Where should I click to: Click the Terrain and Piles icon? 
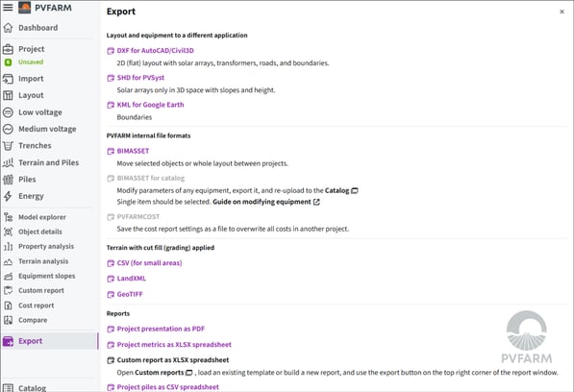pyautogui.click(x=8, y=162)
